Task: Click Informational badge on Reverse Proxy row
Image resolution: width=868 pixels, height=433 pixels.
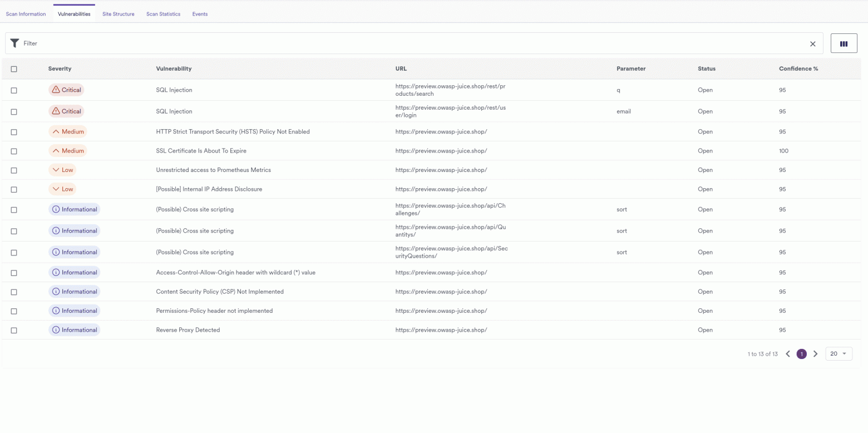Action: point(75,330)
